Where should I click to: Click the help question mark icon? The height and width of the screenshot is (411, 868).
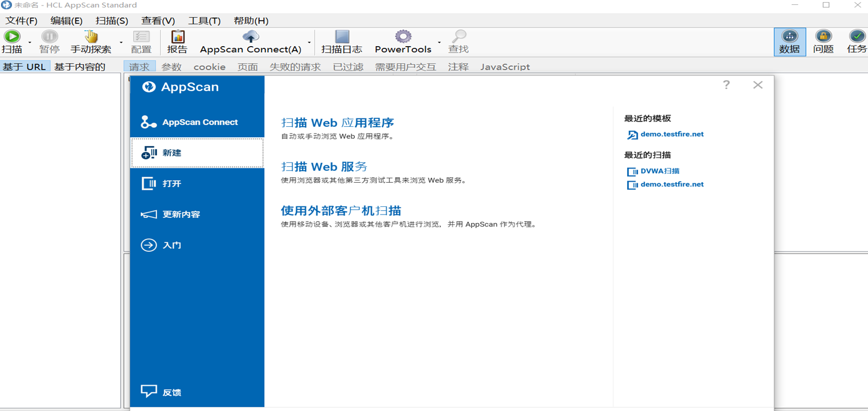point(726,85)
